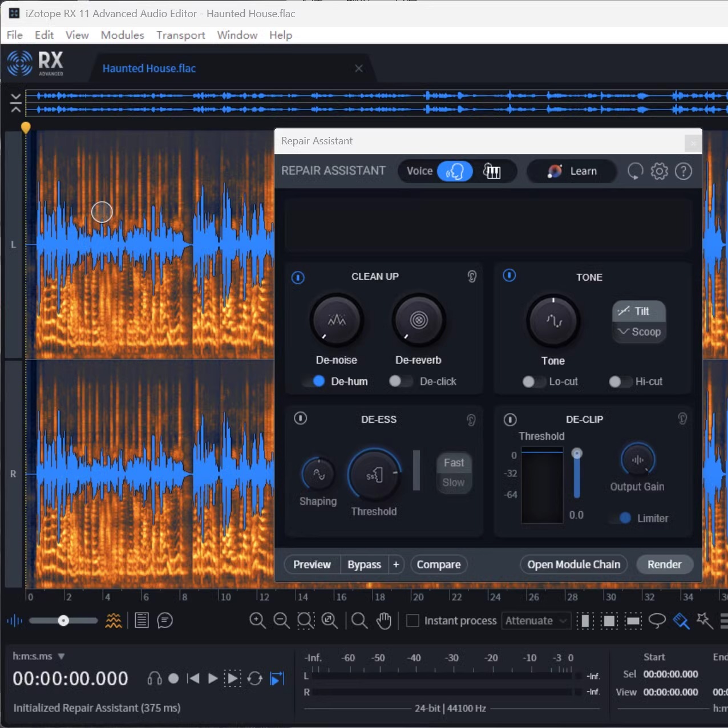Screen dimensions: 728x728
Task: Select the Haunted House.flac tab
Action: [x=148, y=68]
